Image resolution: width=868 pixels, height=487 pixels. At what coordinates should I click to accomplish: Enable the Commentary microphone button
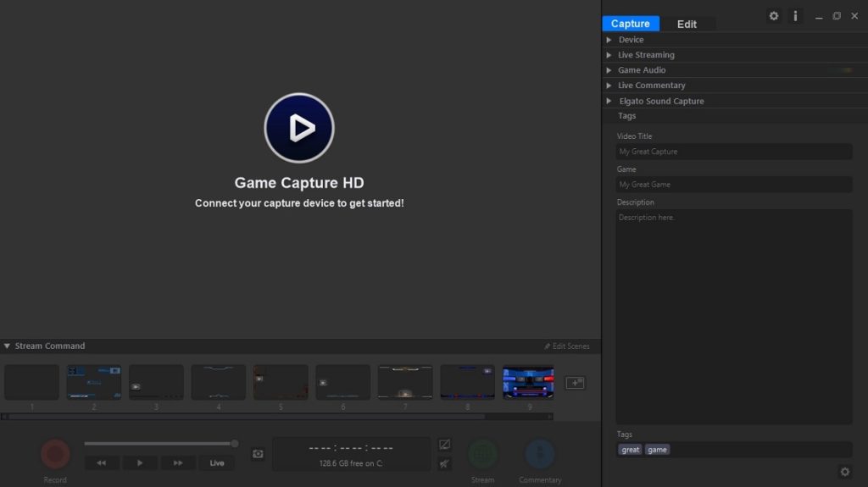click(540, 454)
